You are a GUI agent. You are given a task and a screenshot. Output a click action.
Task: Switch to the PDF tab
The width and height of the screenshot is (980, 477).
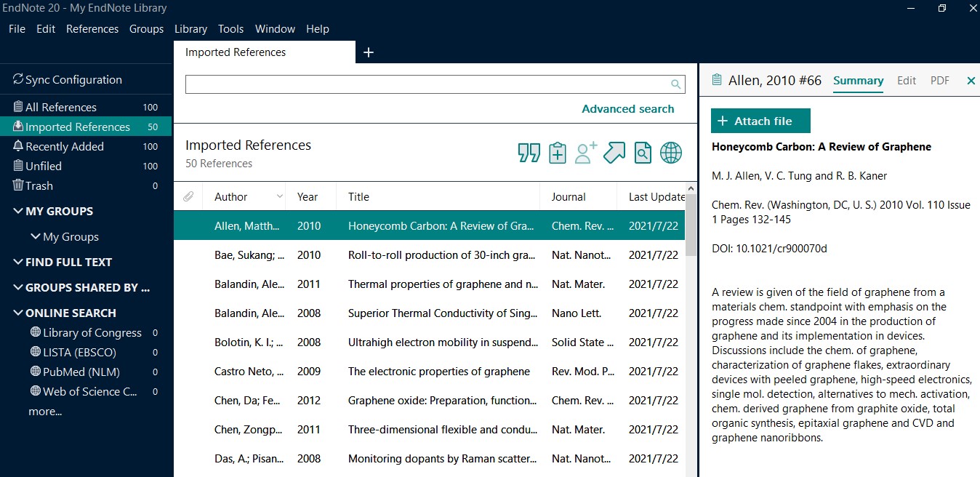click(940, 81)
